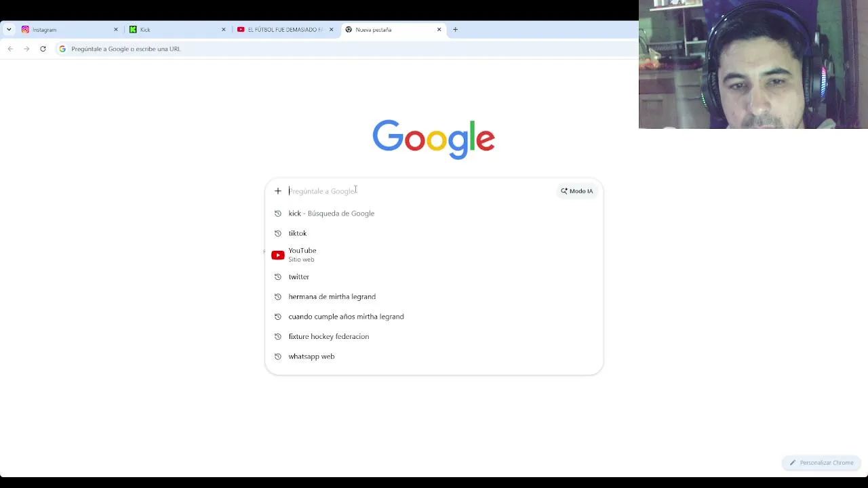Choose the tiktok search suggestion
Screen dimensions: 868x488
coord(434,233)
